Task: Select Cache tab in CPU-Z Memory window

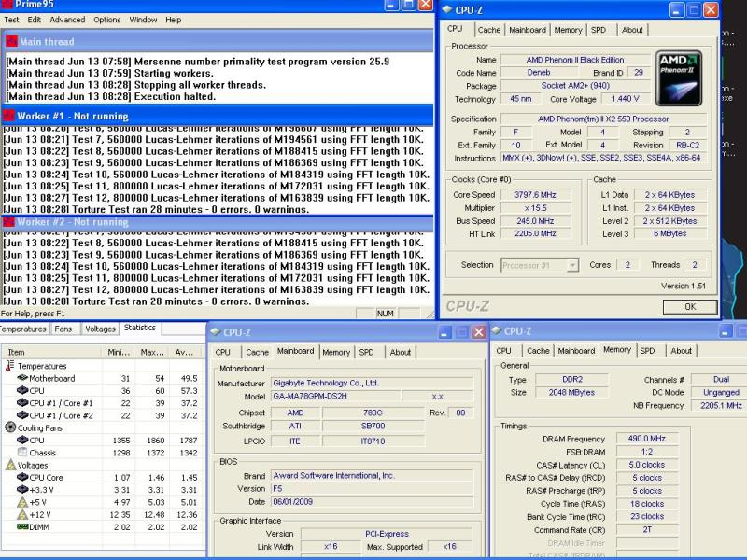Action: pyautogui.click(x=538, y=351)
